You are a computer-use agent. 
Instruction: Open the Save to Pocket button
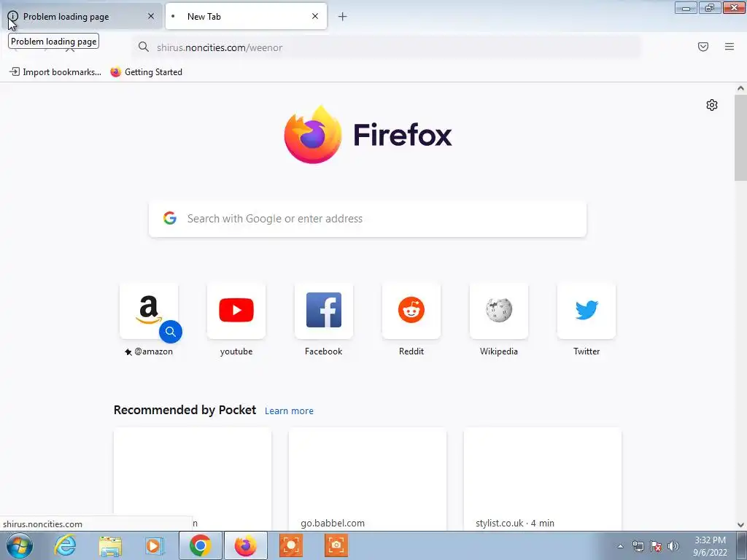coord(703,47)
